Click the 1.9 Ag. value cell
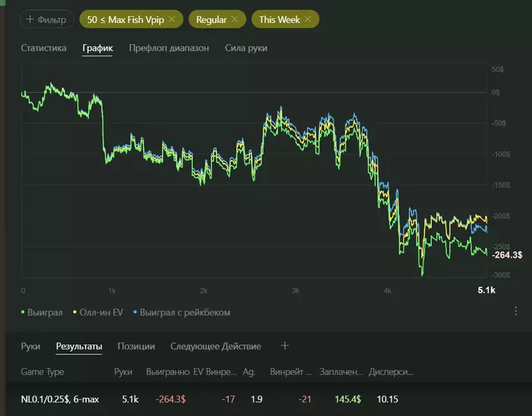 [x=257, y=399]
